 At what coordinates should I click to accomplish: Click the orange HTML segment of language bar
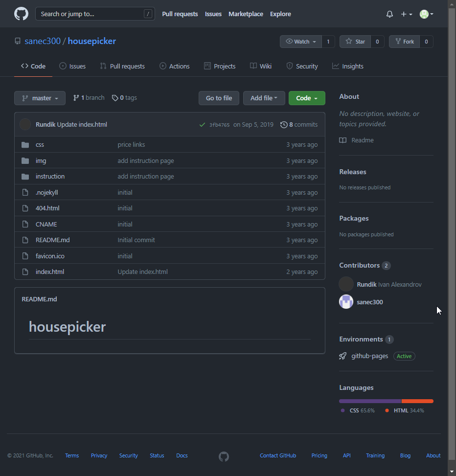click(417, 401)
